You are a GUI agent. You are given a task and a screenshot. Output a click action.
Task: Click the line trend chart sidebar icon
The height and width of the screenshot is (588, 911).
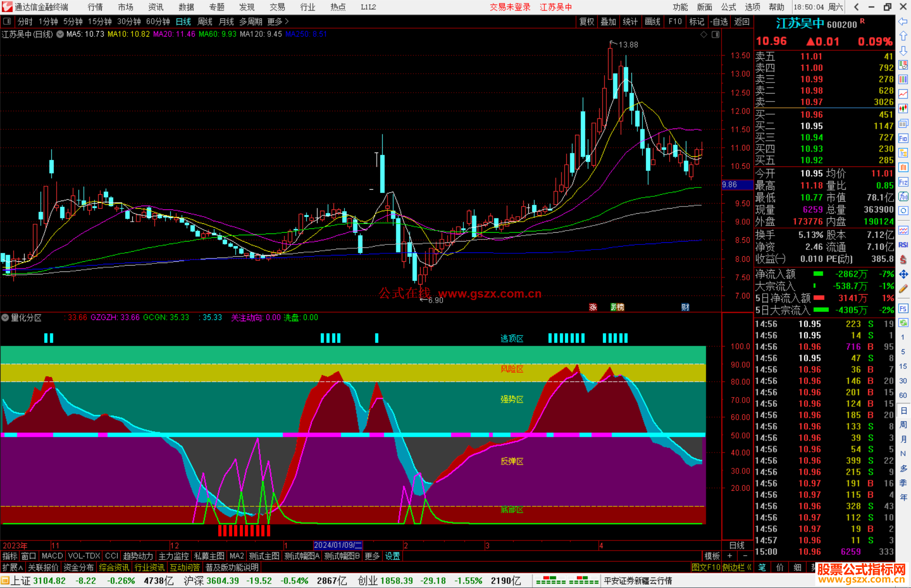coord(903,94)
